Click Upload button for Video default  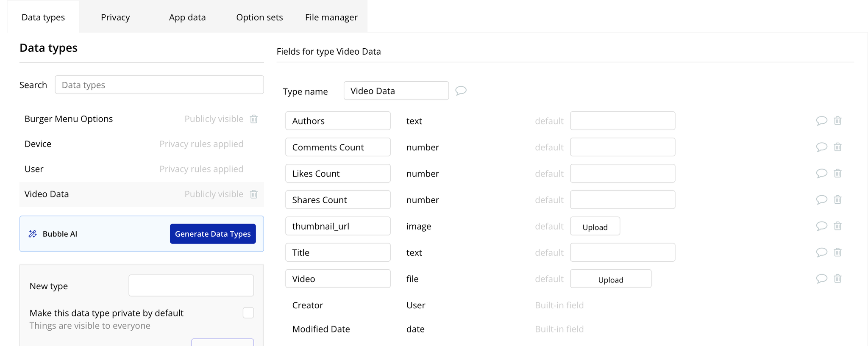(x=610, y=279)
